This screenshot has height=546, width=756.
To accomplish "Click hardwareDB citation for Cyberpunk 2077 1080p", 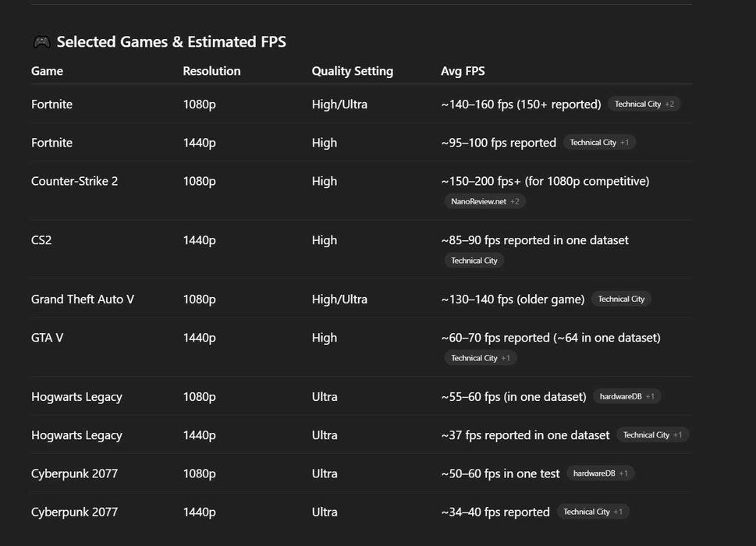I will pyautogui.click(x=594, y=473).
